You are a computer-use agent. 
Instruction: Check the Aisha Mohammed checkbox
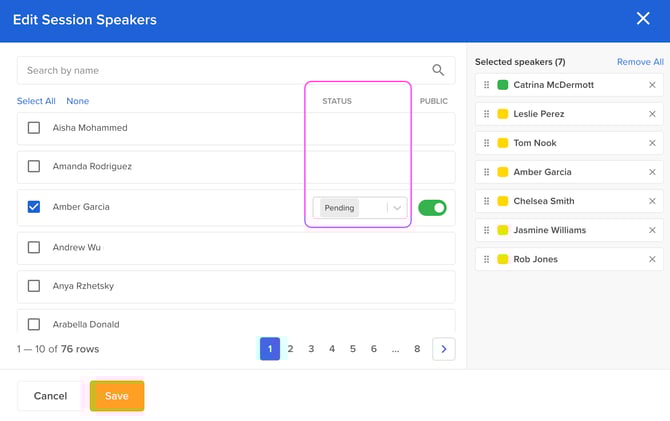(34, 128)
